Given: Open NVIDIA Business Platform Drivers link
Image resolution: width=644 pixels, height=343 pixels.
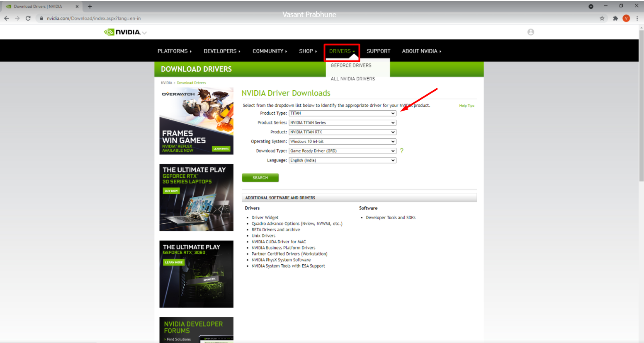Looking at the screenshot, I should point(283,248).
